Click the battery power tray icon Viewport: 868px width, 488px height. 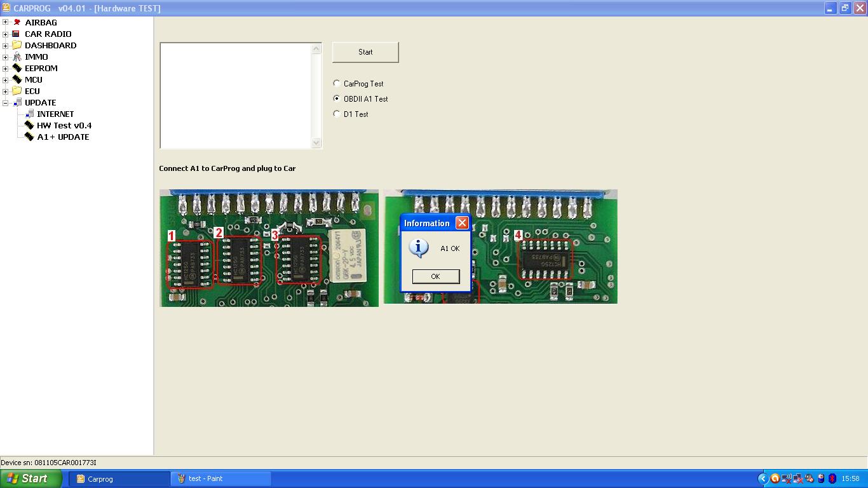pos(821,478)
